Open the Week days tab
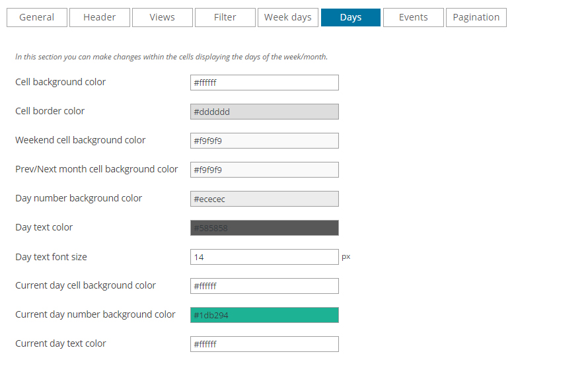 point(288,18)
